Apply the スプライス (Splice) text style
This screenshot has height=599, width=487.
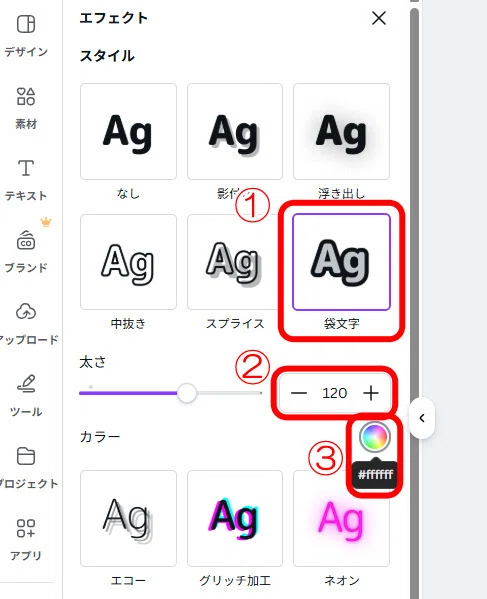coord(235,262)
